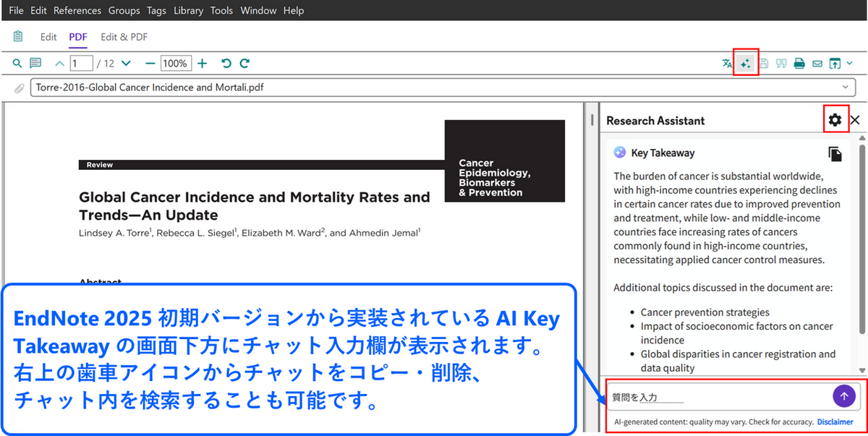The image size is (868, 436).
Task: Copy the Key Takeaway text
Action: (835, 153)
